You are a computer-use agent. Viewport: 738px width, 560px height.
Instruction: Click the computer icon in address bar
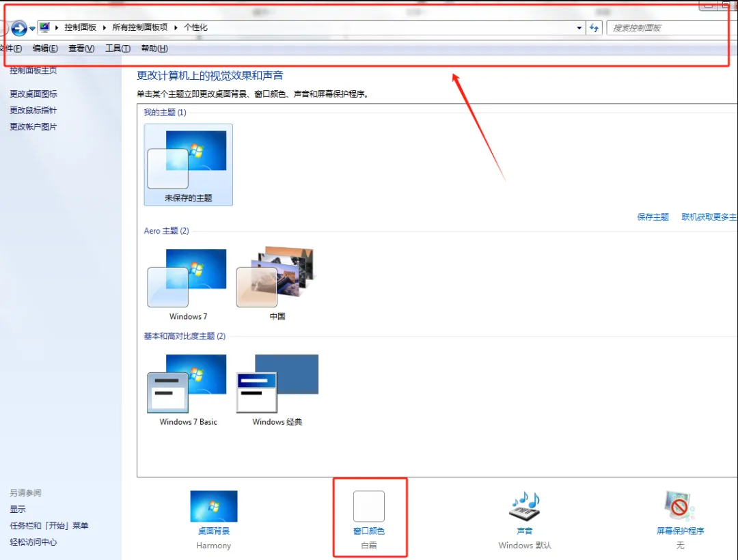click(45, 27)
